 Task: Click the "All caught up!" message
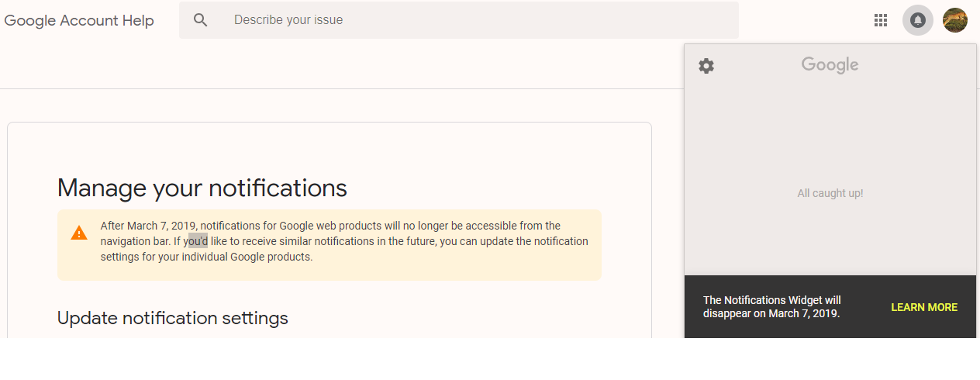click(x=830, y=193)
